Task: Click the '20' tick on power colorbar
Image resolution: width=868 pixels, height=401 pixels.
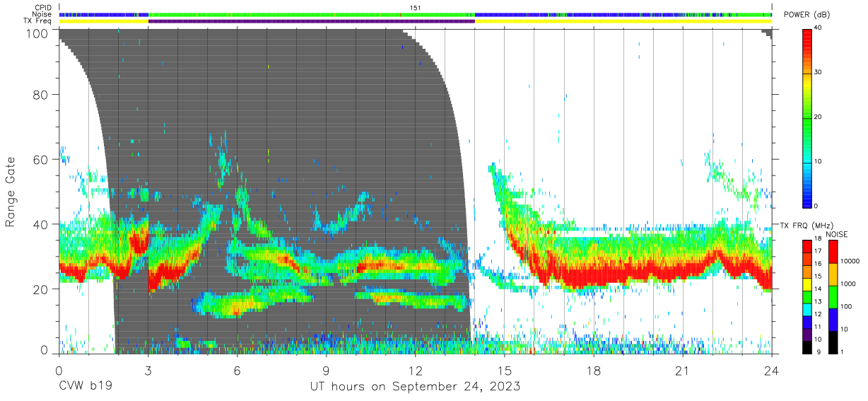Action: pyautogui.click(x=819, y=117)
